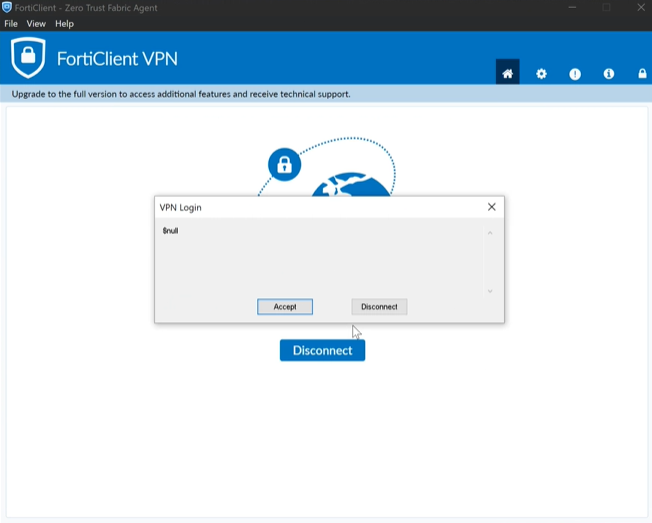
Task: Open the notifications exclamation icon
Action: click(x=575, y=74)
